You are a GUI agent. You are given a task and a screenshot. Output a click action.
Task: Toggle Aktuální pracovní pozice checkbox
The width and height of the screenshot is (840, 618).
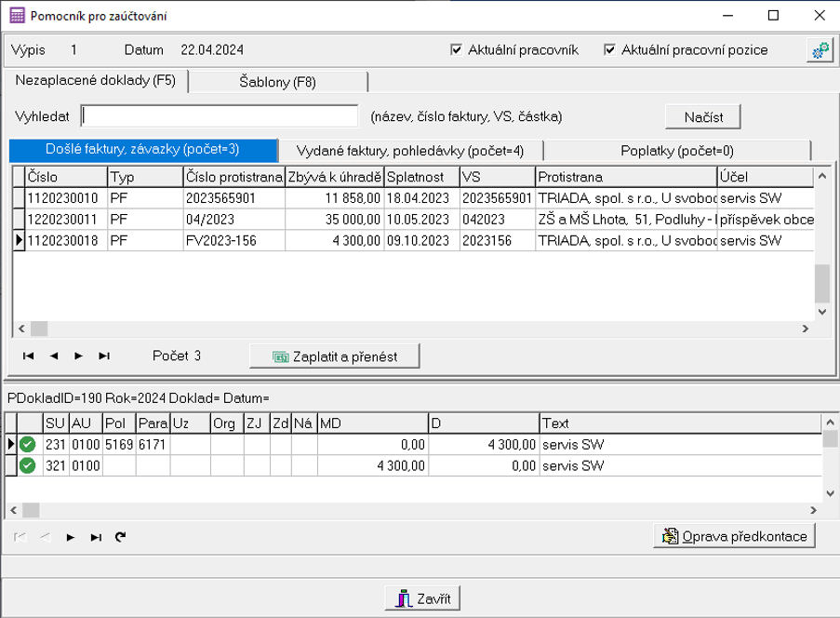[x=610, y=50]
